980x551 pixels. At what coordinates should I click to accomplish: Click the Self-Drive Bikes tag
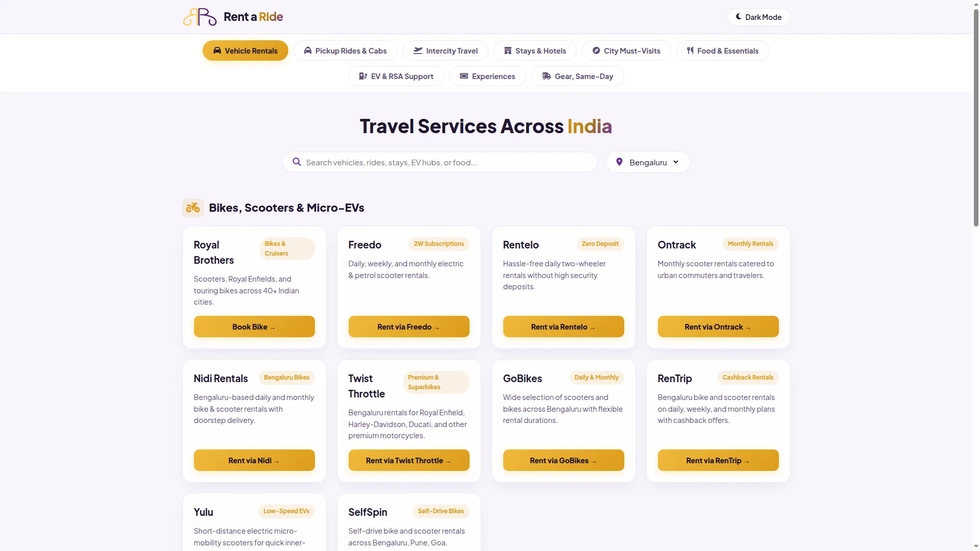coord(441,511)
